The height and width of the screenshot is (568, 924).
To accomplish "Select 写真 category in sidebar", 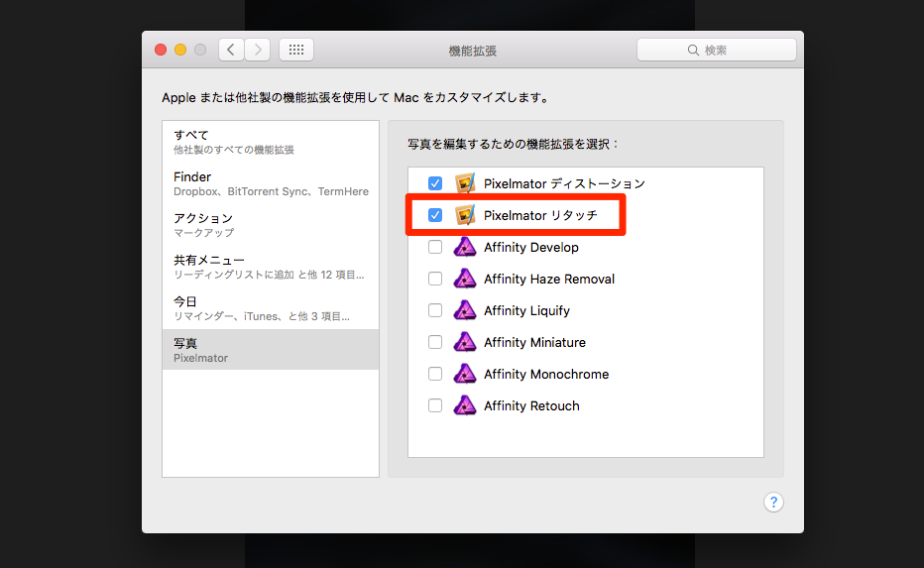I will [x=271, y=349].
